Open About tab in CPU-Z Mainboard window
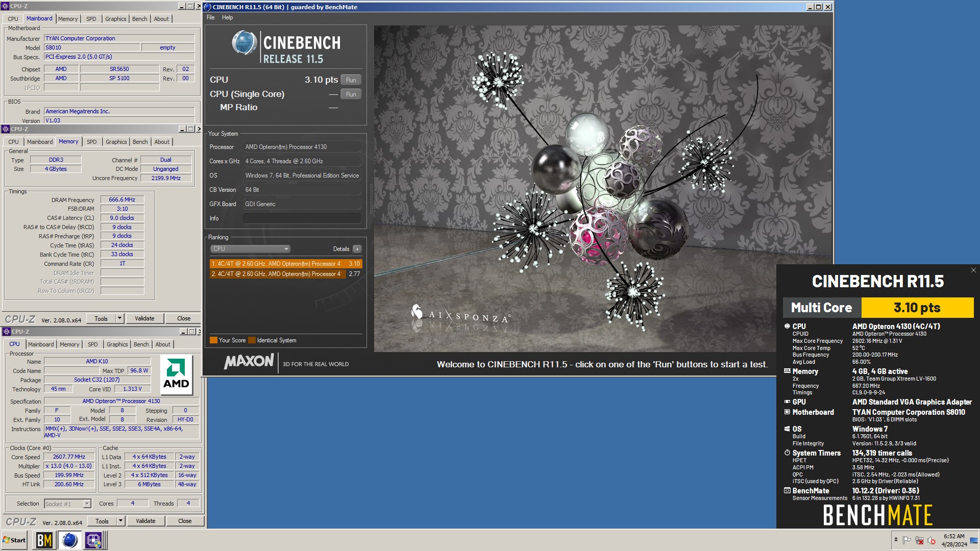Image resolution: width=980 pixels, height=551 pixels. (161, 19)
